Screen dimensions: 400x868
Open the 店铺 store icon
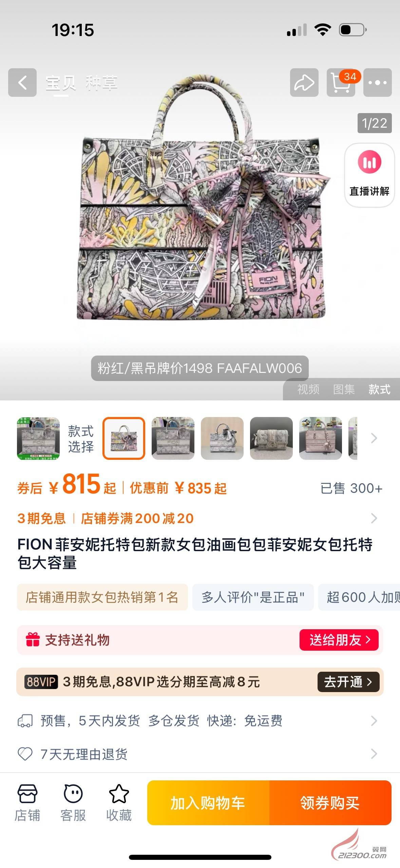coord(27,803)
